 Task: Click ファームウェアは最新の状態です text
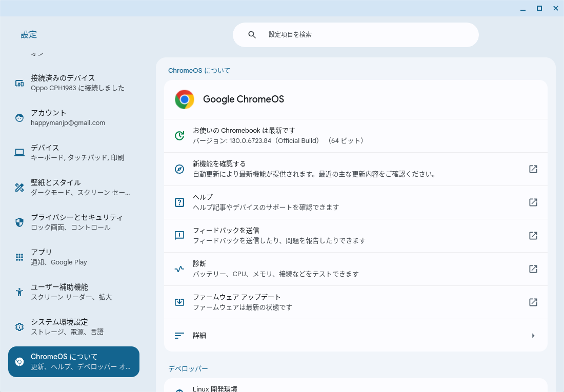click(243, 307)
